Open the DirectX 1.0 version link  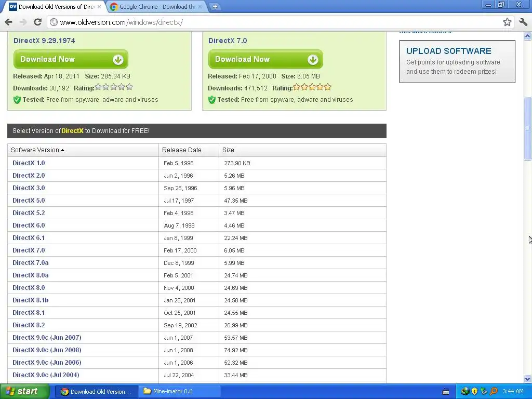tap(29, 163)
